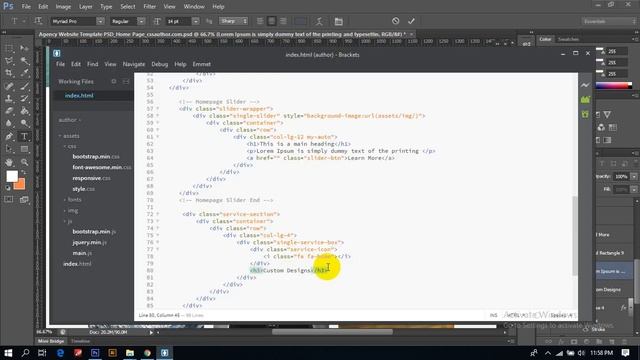Open layer Opacity 100% dropdown arrow
The height and width of the screenshot is (360, 640).
point(634,177)
